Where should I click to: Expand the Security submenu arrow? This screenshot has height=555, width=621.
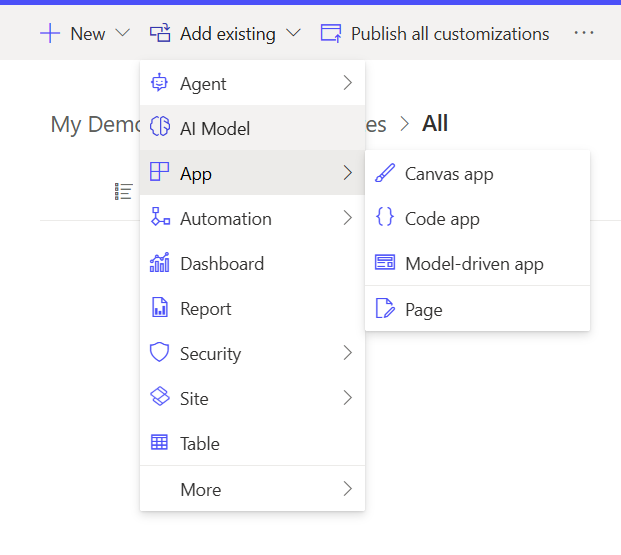[x=347, y=353]
